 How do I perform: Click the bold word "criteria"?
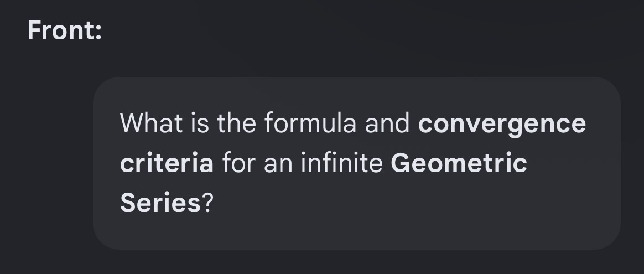click(x=167, y=163)
